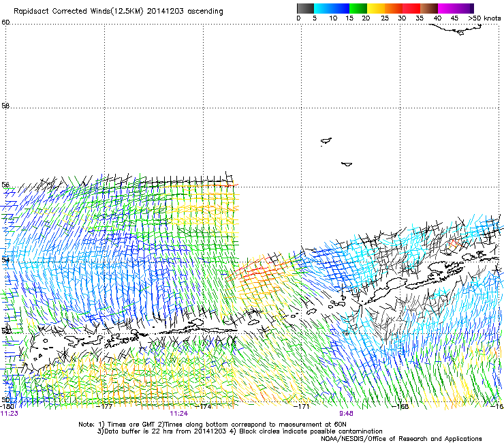Click the date '20141203' in the title
Image resolution: width=504 pixels, height=443 pixels.
coord(166,11)
